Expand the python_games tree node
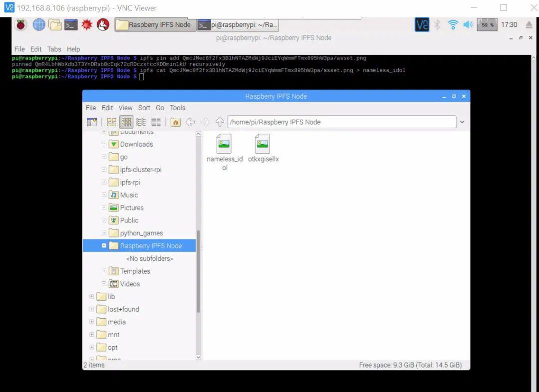This screenshot has width=539, height=392. [x=104, y=233]
